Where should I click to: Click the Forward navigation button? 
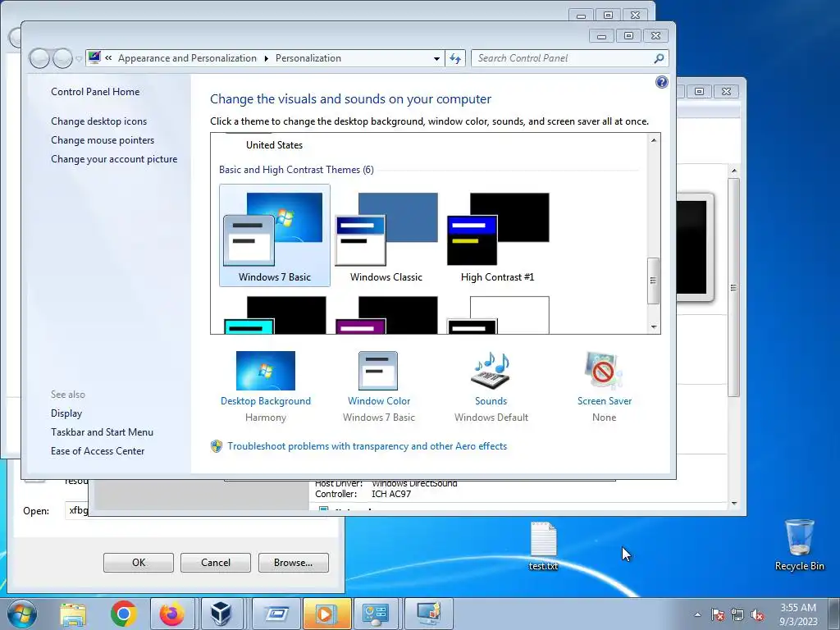click(x=62, y=58)
